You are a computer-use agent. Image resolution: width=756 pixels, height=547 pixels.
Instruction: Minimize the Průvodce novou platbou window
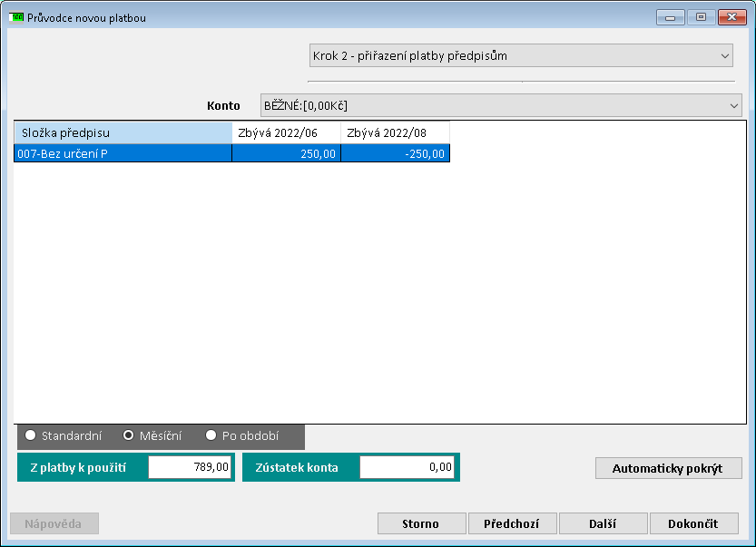[x=670, y=17]
